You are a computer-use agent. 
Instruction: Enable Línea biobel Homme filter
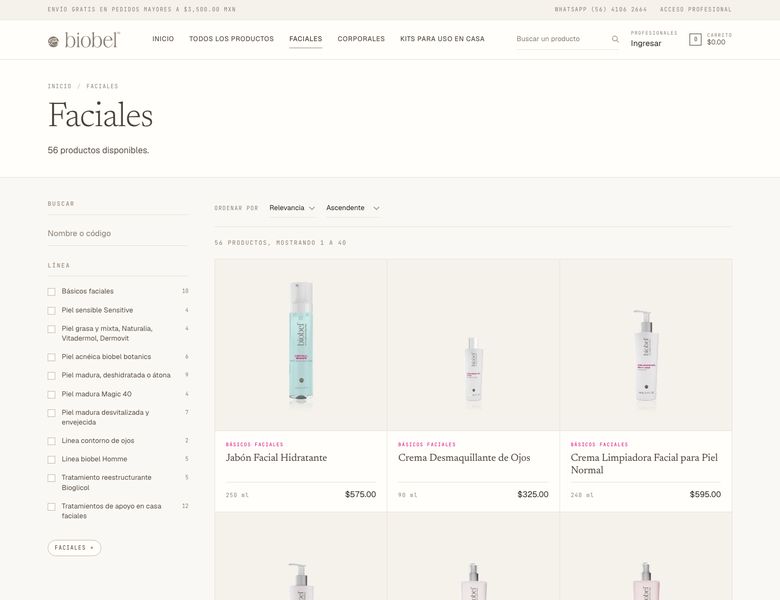pos(51,460)
